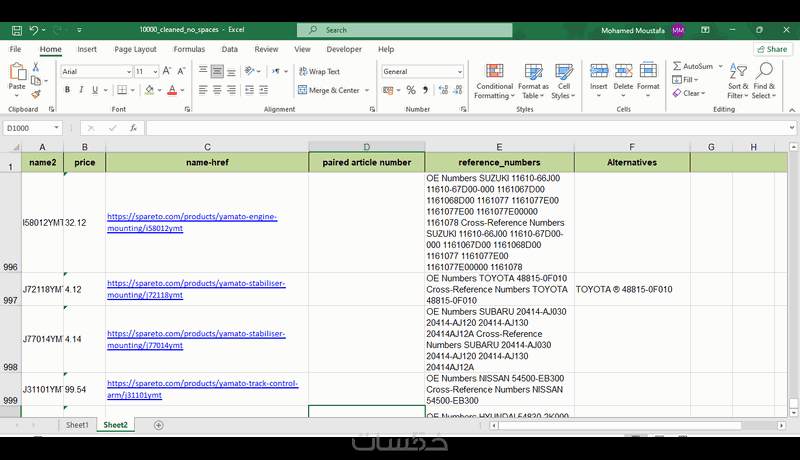Click the Increase Indent icon

[263, 90]
